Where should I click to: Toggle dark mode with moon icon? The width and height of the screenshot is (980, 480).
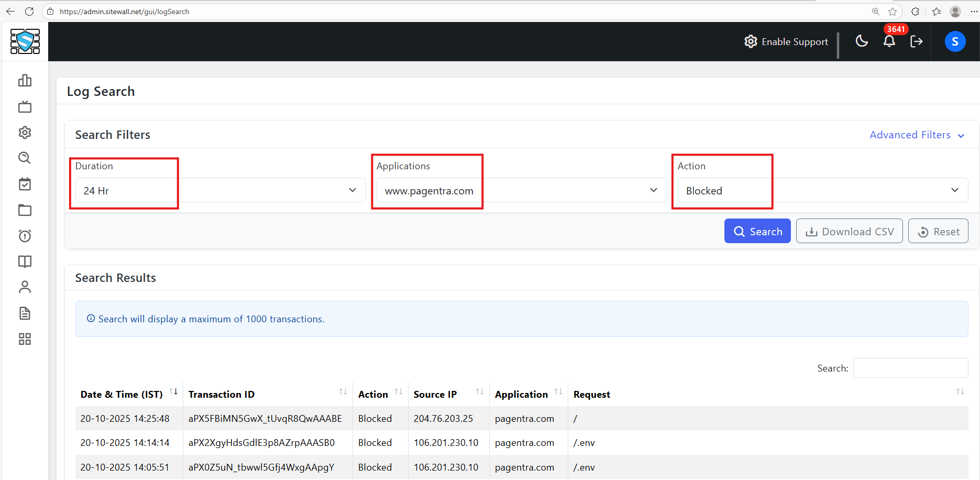[862, 41]
